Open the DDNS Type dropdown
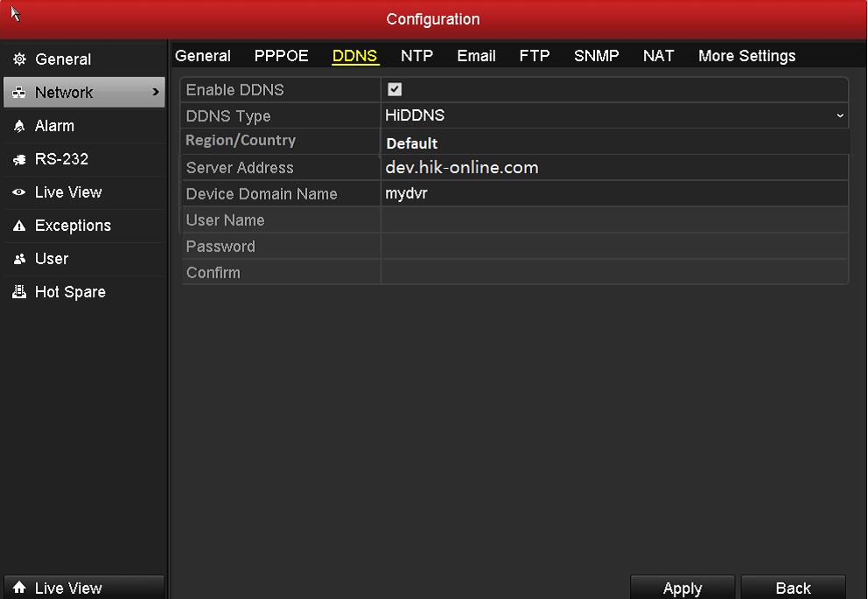 click(x=614, y=115)
